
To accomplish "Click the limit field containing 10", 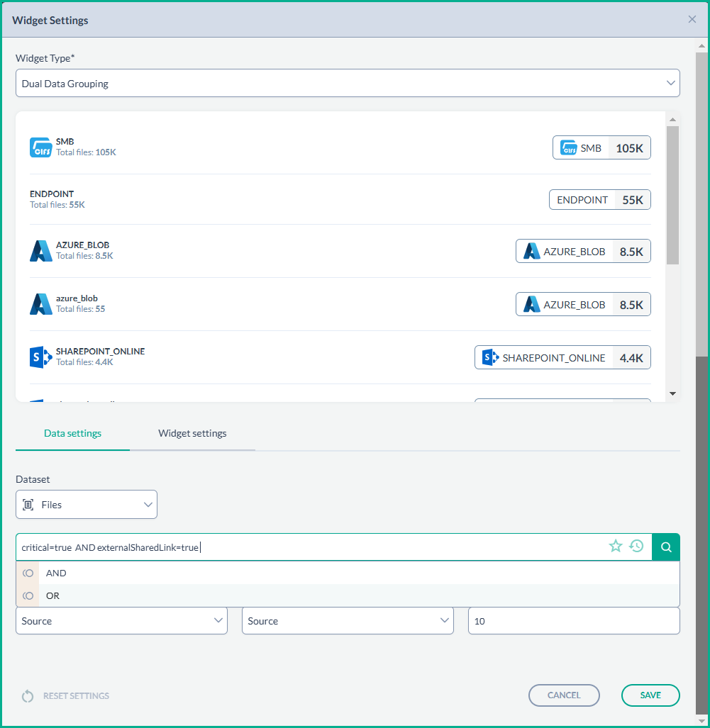I will click(x=573, y=621).
